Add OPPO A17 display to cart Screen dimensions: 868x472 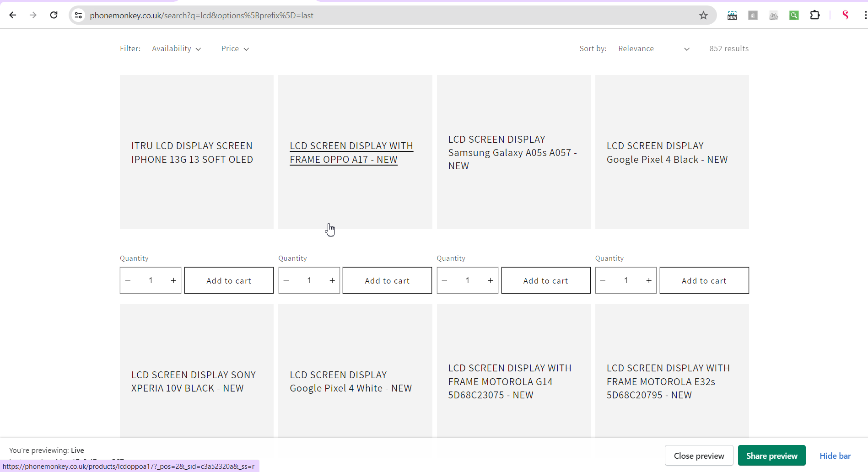[x=387, y=280]
